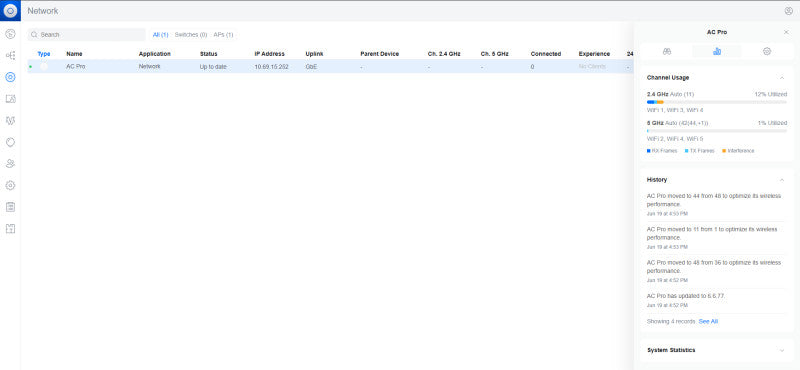Click the RX Frames legend swatch

point(648,151)
